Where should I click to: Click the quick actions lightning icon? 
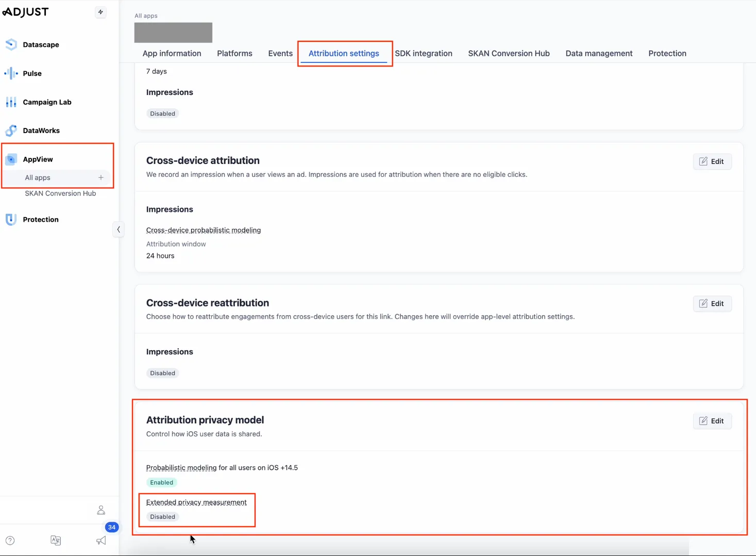click(101, 12)
